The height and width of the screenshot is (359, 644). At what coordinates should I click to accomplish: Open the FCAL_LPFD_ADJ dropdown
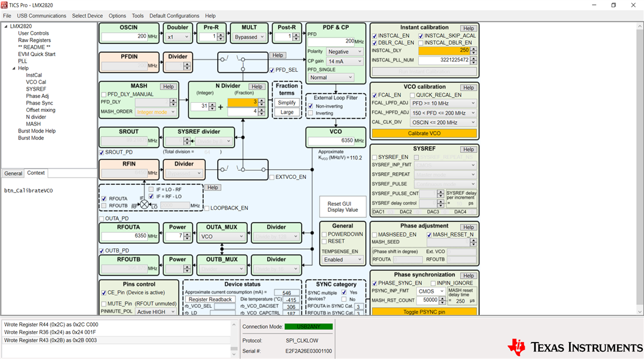click(x=443, y=103)
